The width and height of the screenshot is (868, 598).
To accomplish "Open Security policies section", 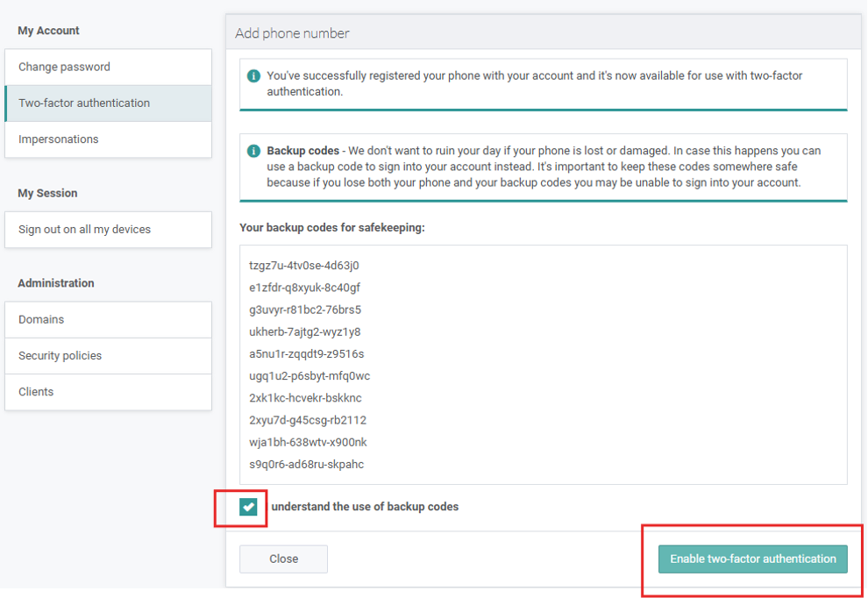I will (108, 356).
